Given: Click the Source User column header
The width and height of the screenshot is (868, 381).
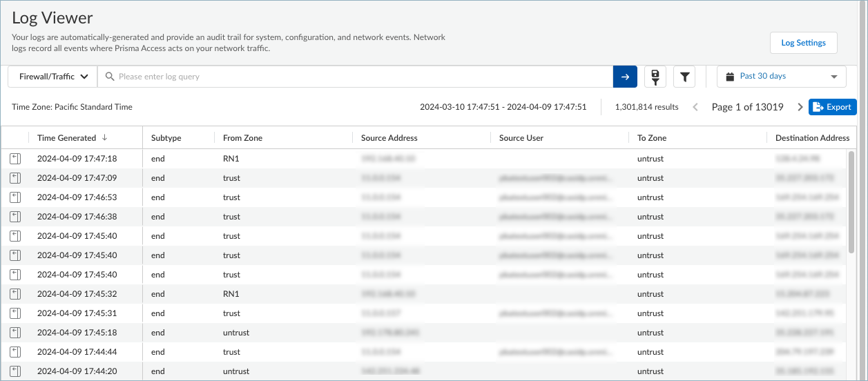Looking at the screenshot, I should click(x=521, y=138).
